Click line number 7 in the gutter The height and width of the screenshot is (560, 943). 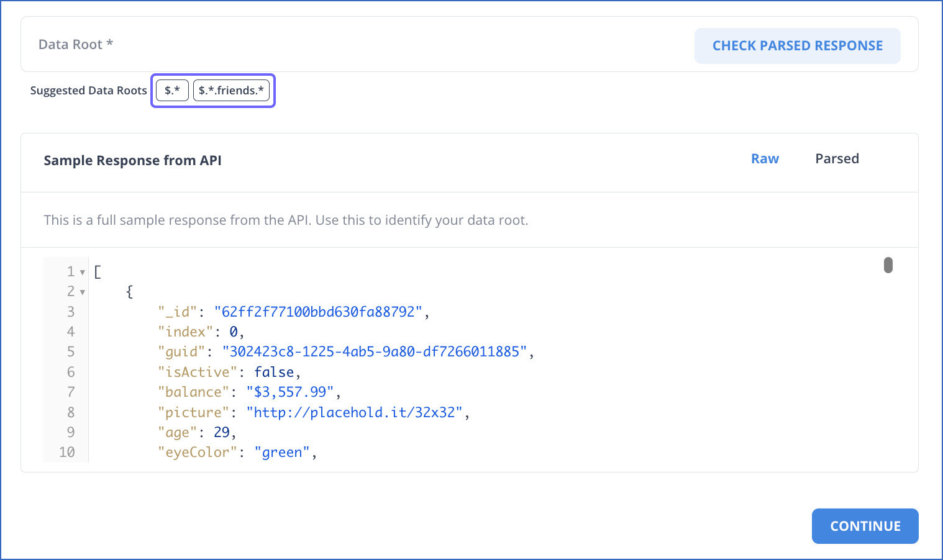click(x=71, y=392)
